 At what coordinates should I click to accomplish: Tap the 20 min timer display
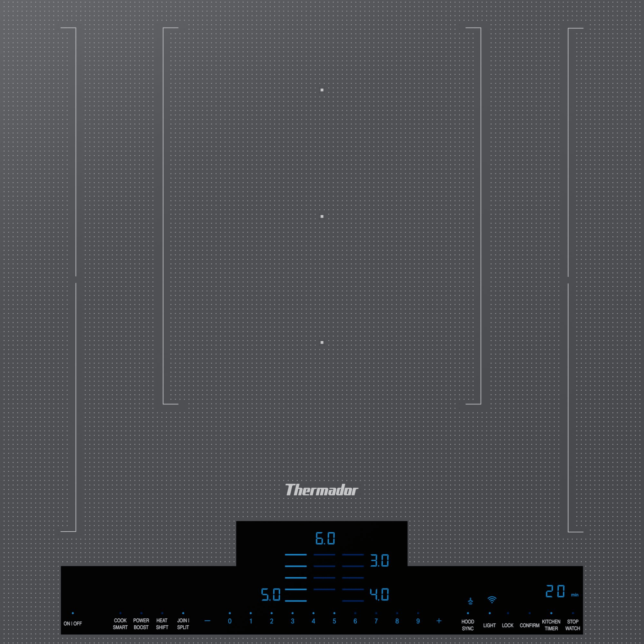562,591
